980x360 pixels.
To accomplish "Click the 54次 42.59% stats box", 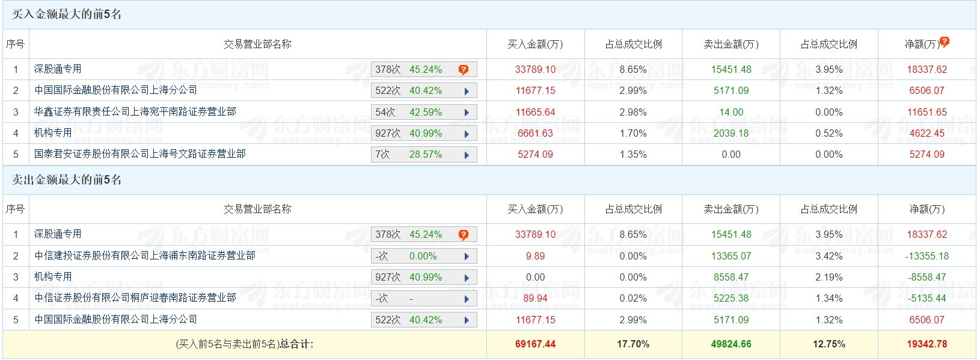I will click(x=424, y=113).
